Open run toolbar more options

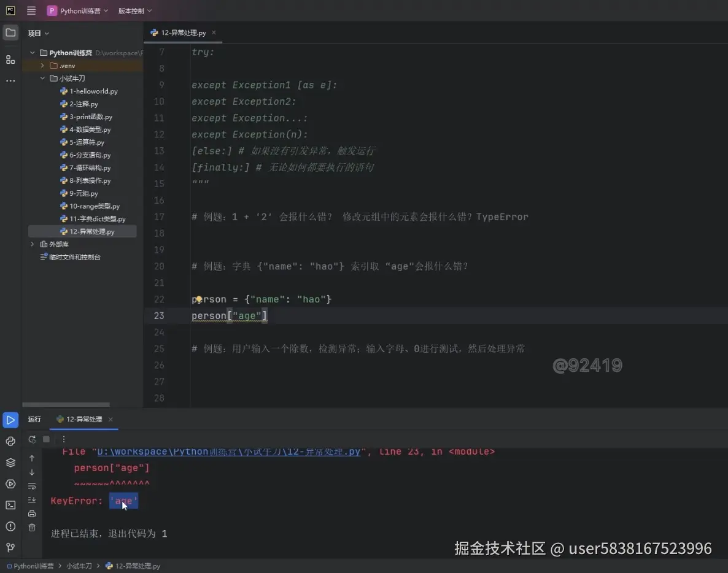64,439
